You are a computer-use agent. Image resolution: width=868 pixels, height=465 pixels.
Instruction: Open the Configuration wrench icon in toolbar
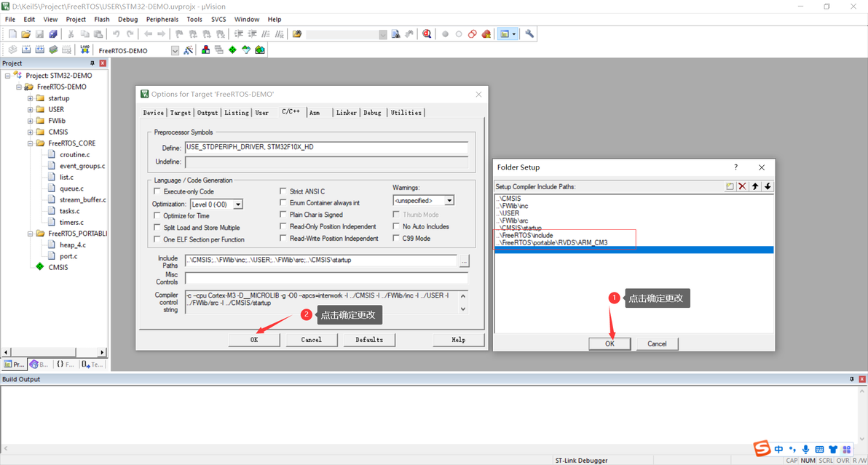530,33
